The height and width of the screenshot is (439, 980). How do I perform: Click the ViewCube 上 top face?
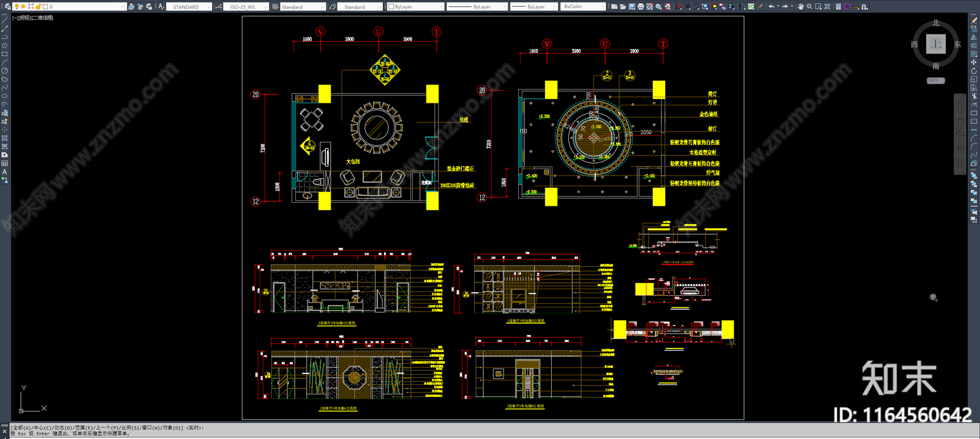tap(936, 44)
